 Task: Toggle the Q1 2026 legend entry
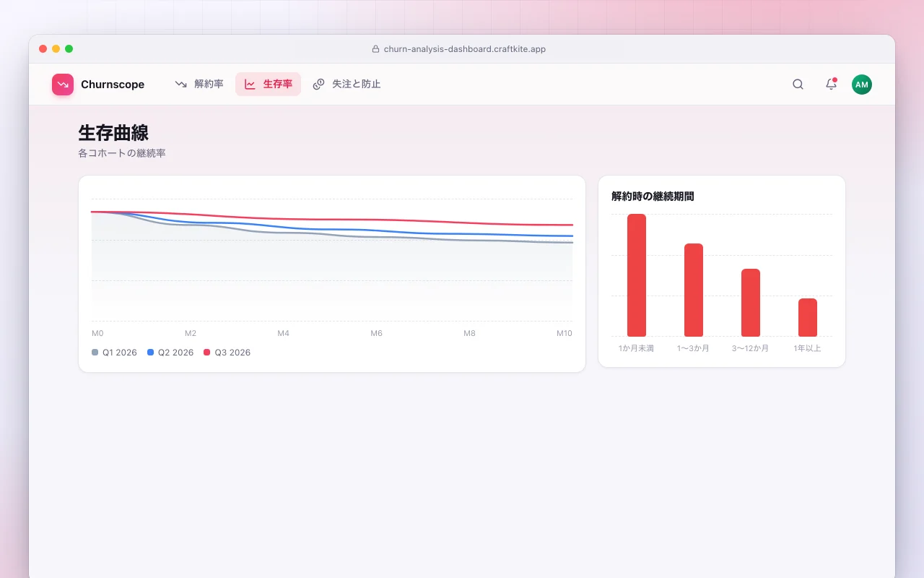(x=114, y=353)
